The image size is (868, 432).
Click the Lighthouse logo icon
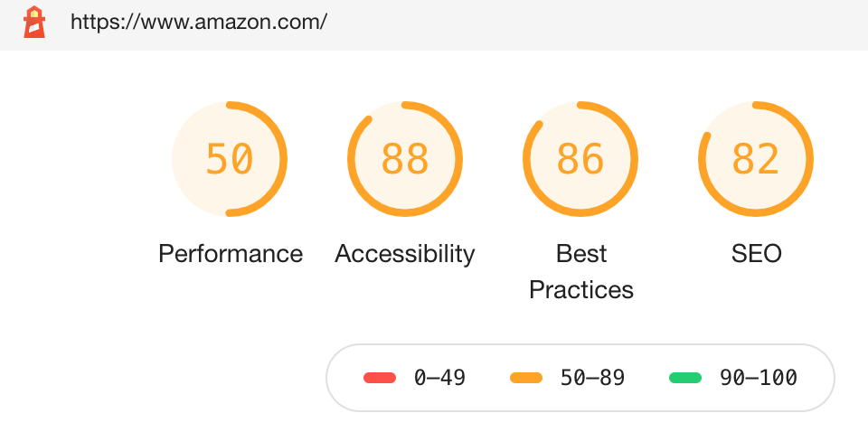(x=34, y=22)
